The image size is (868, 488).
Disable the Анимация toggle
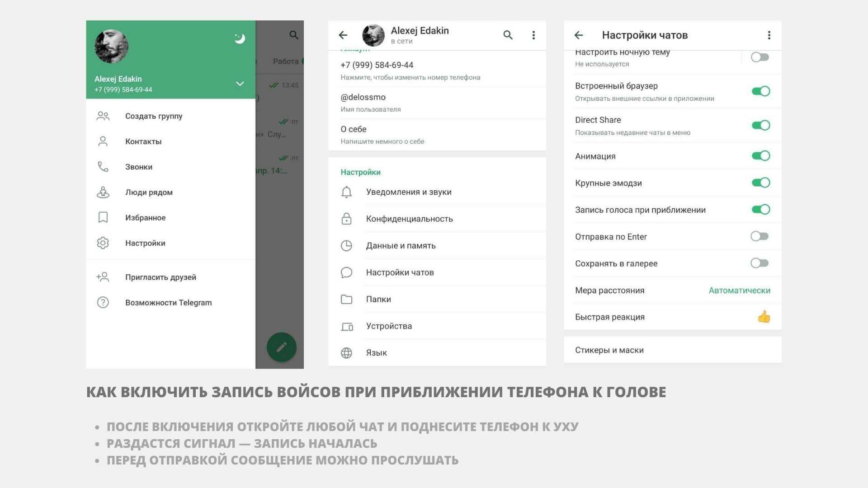pos(761,156)
